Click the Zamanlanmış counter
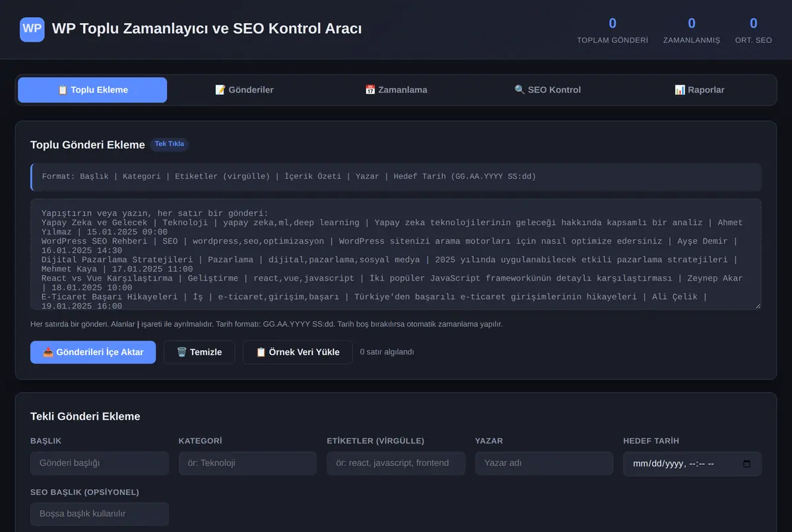Viewport: 792px width, 532px height. (692, 30)
